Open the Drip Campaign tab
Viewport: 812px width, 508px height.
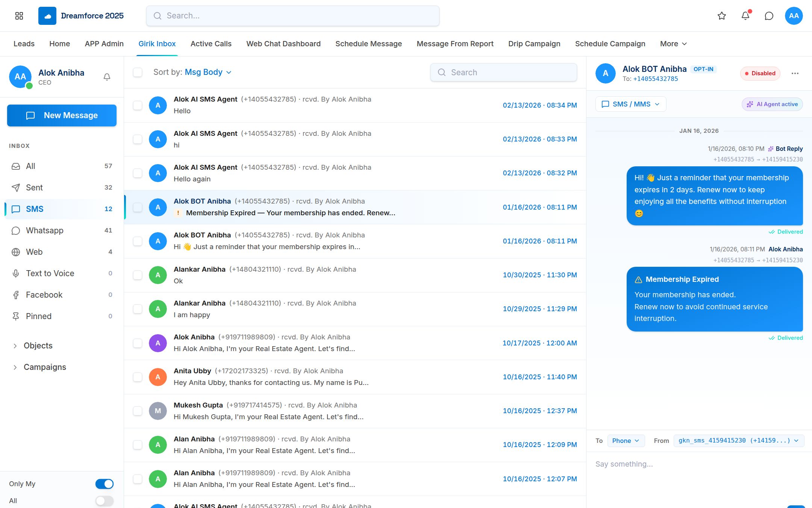point(534,44)
